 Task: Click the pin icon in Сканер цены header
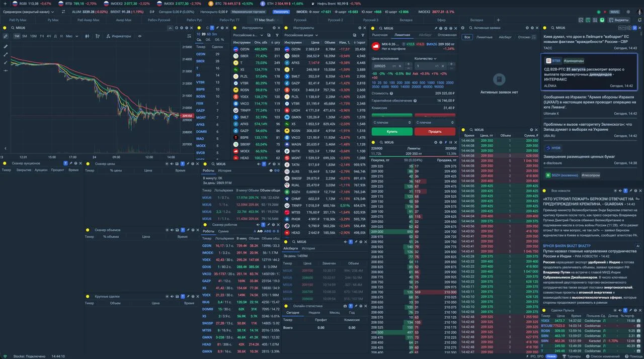pyautogui.click(x=188, y=163)
